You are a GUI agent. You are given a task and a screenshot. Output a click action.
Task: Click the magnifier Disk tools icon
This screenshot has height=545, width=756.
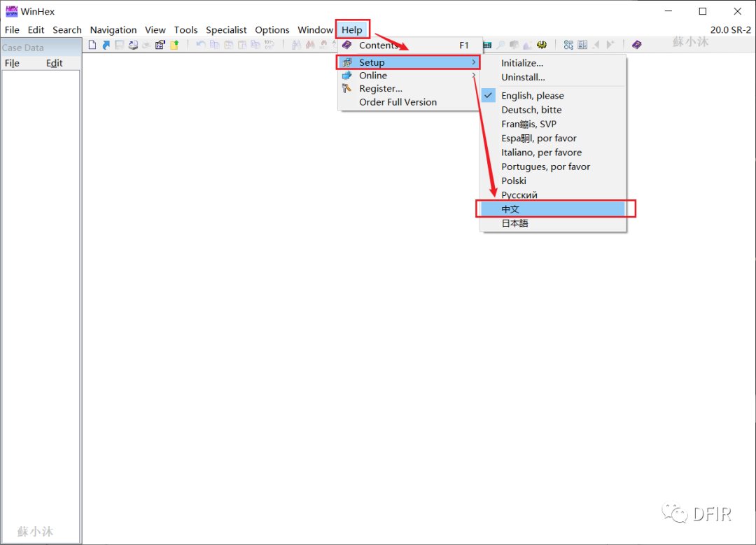(501, 45)
